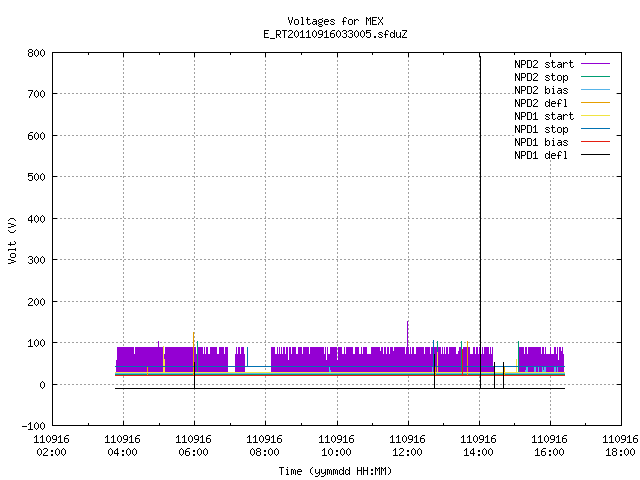Click the 110916 14:00 time tick label

[x=478, y=446]
